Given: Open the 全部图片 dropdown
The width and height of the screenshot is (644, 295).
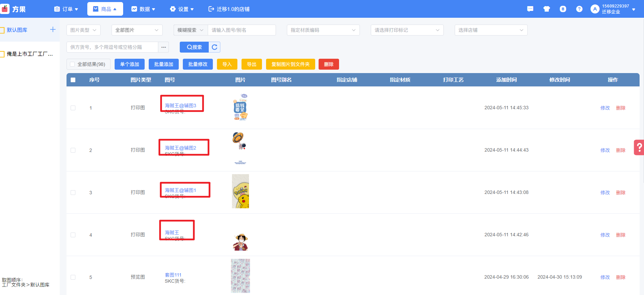Looking at the screenshot, I should pos(137,30).
